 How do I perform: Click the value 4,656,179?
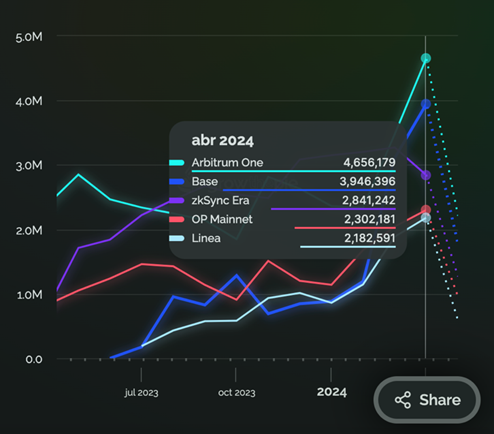click(x=369, y=163)
